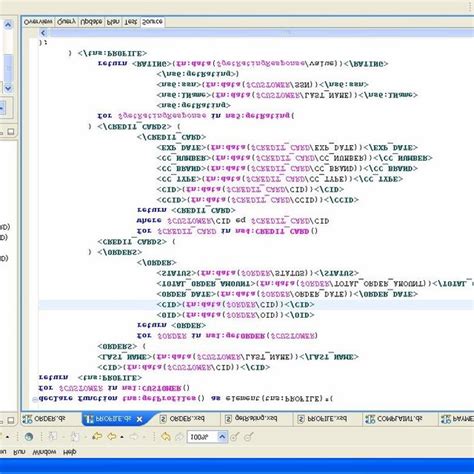Screen dimensions: 474x474
Task: Close the PROFILE.ds tab
Action: coord(140,419)
